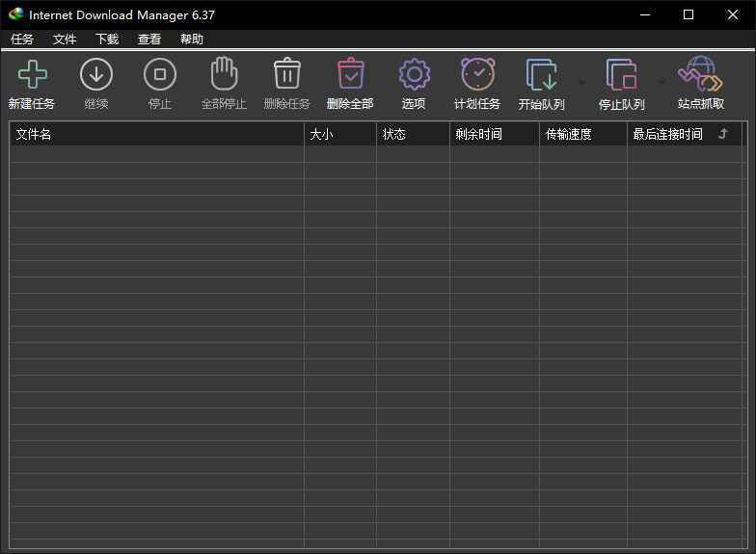Click the IDM app icon in the title bar
The height and width of the screenshot is (554, 756).
pos(15,14)
